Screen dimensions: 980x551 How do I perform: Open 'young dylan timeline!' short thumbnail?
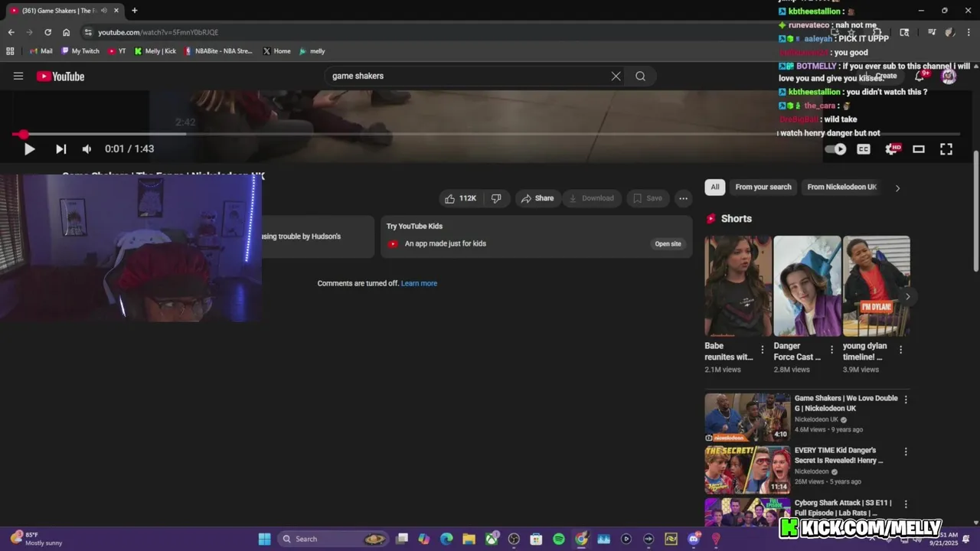coord(877,286)
